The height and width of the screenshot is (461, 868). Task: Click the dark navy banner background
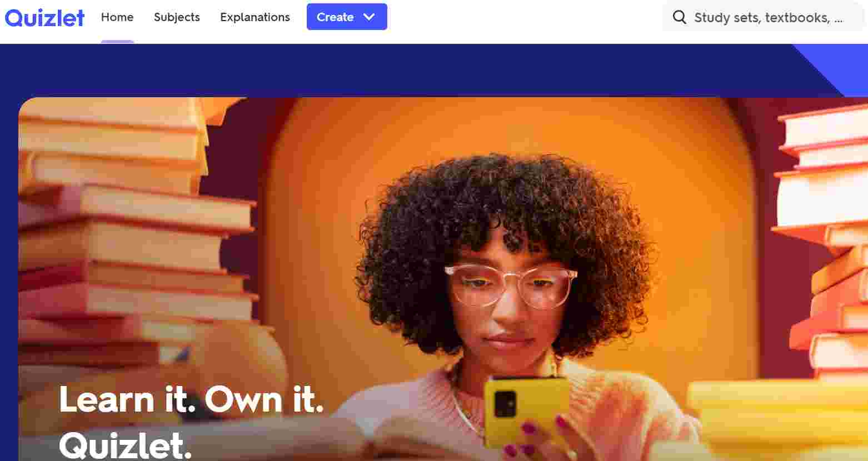(x=389, y=69)
